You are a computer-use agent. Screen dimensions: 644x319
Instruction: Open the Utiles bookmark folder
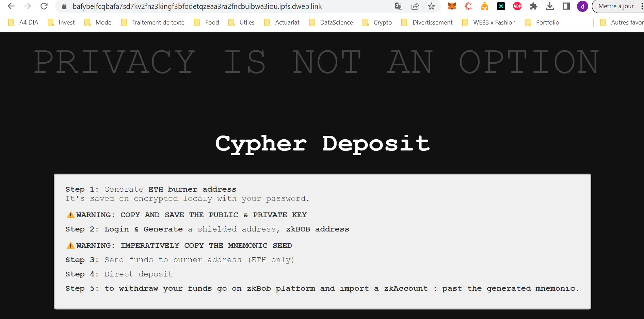pyautogui.click(x=241, y=22)
